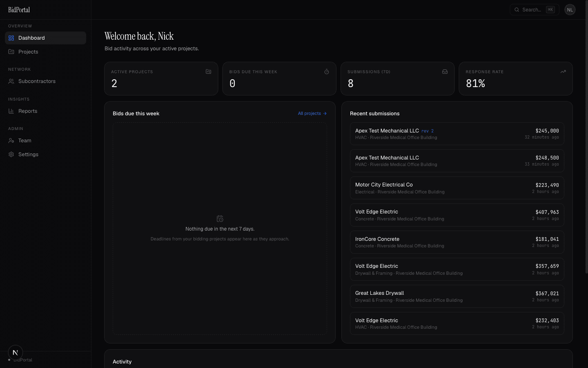Viewport: 588px width, 368px height.
Task: Open the Volt Edge Electric $232,403 submission
Action: pos(457,323)
